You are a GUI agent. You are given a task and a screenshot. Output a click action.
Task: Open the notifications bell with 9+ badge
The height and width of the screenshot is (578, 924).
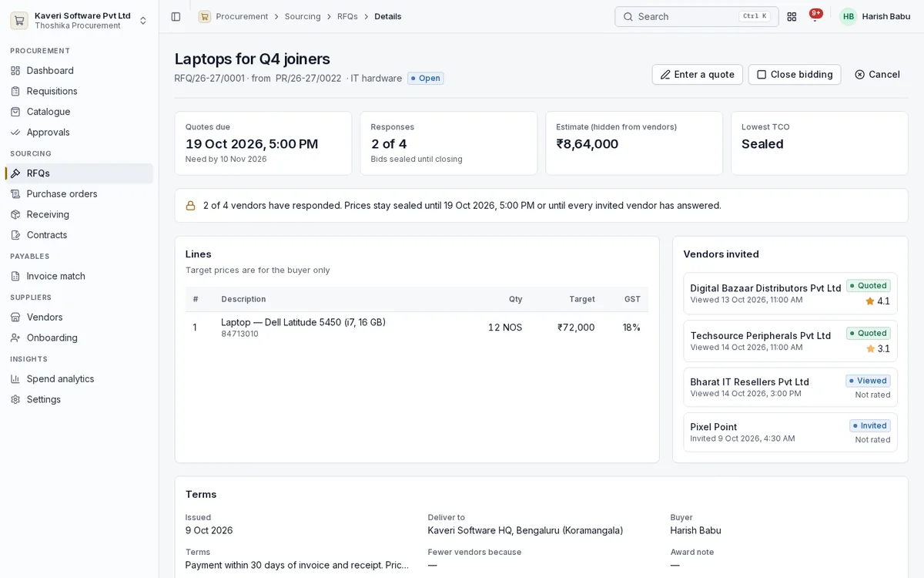tap(815, 16)
